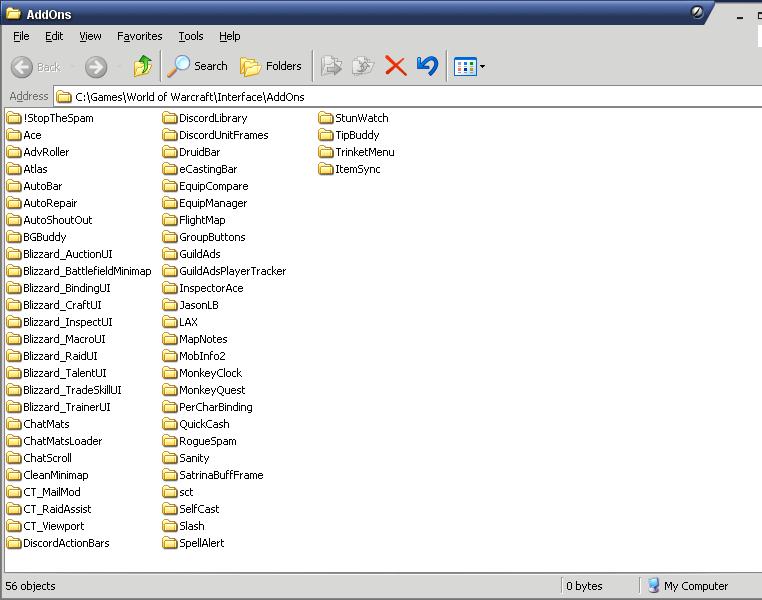Select the Ace folder icon
This screenshot has height=600, width=762.
click(x=14, y=135)
